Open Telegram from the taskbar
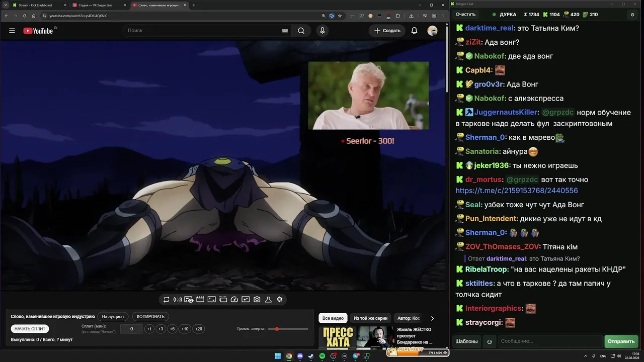 356,356
